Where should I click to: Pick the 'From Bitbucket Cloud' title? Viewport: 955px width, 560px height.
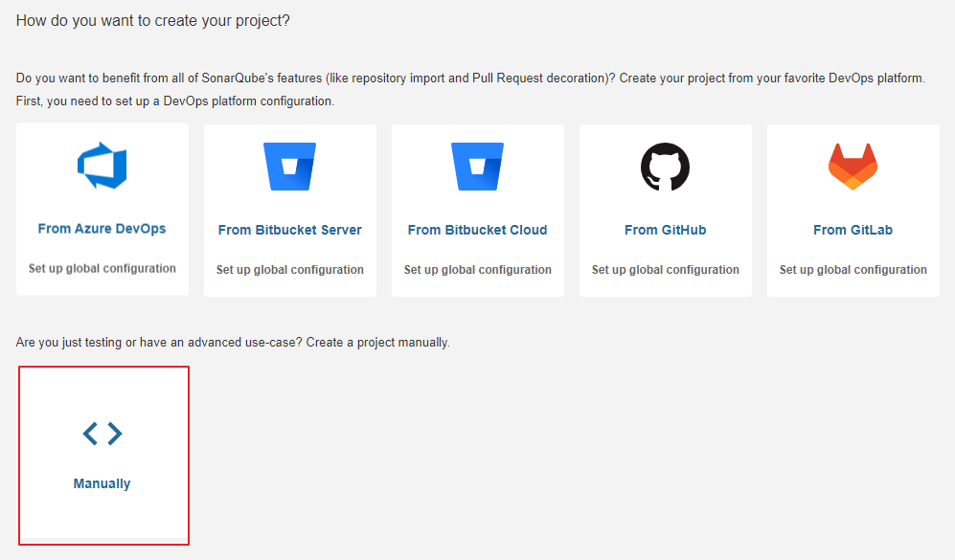(477, 230)
